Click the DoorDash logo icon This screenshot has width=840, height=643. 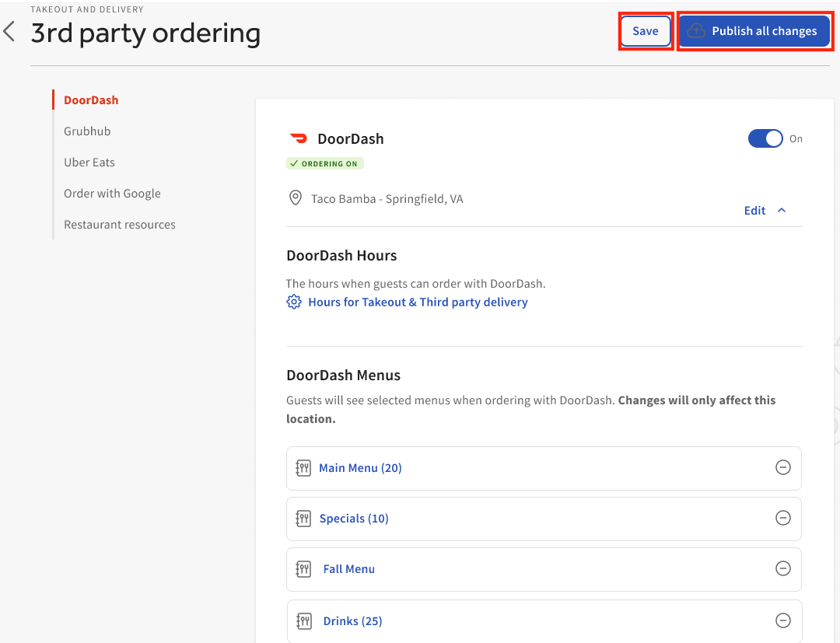click(x=299, y=138)
